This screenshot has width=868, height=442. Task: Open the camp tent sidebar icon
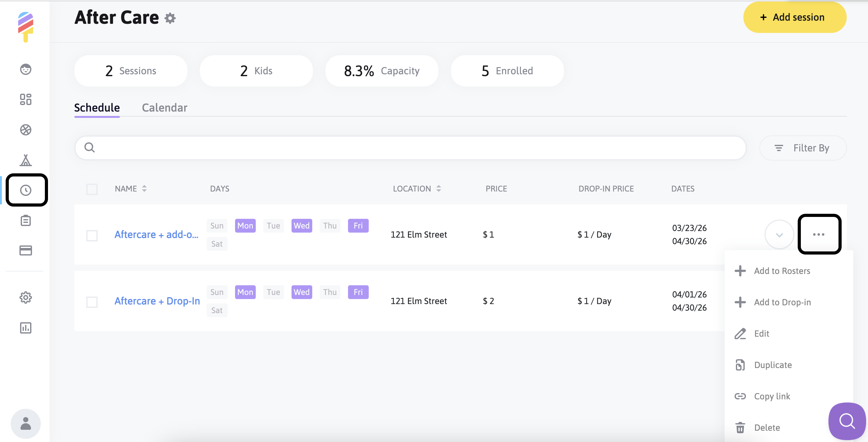[26, 160]
